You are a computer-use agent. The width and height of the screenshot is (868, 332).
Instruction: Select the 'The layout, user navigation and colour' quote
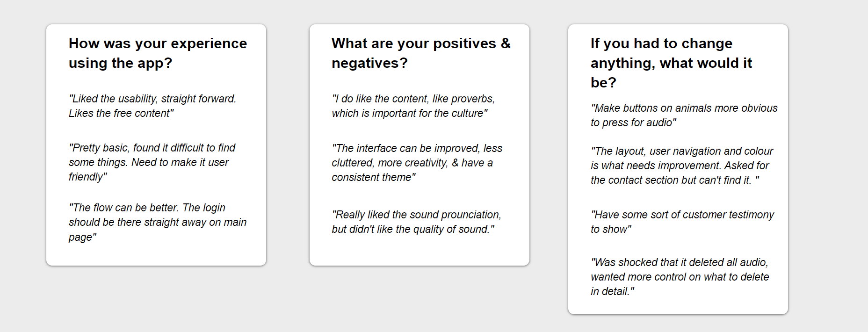[x=682, y=166]
